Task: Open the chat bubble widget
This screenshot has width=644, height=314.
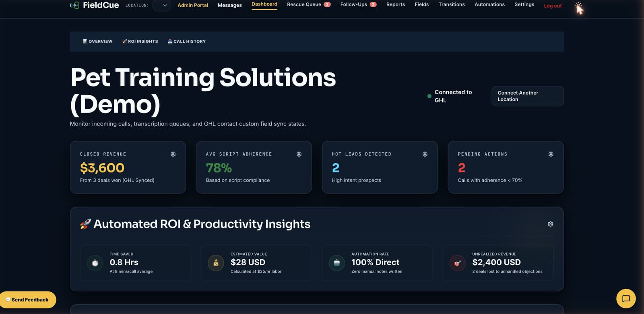Action: 626,299
